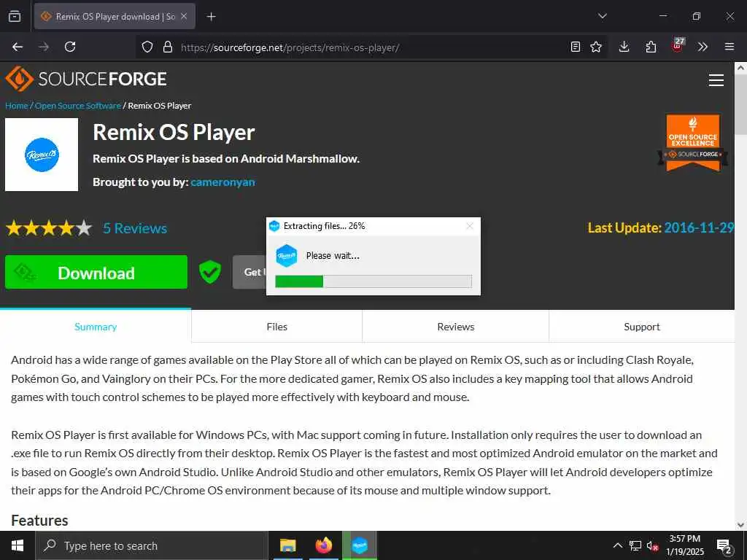Open cameronyan author profile link

point(223,182)
